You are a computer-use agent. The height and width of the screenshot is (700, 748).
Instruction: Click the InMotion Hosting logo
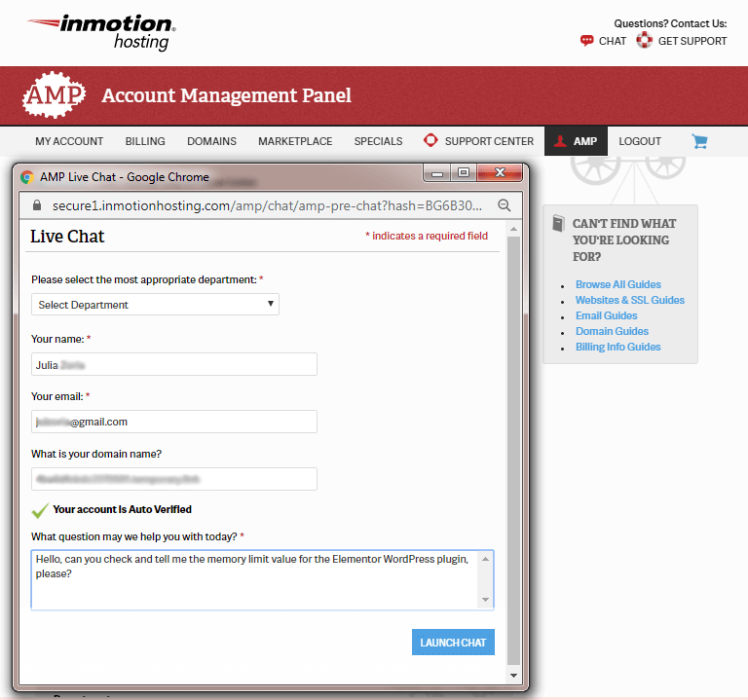click(101, 32)
